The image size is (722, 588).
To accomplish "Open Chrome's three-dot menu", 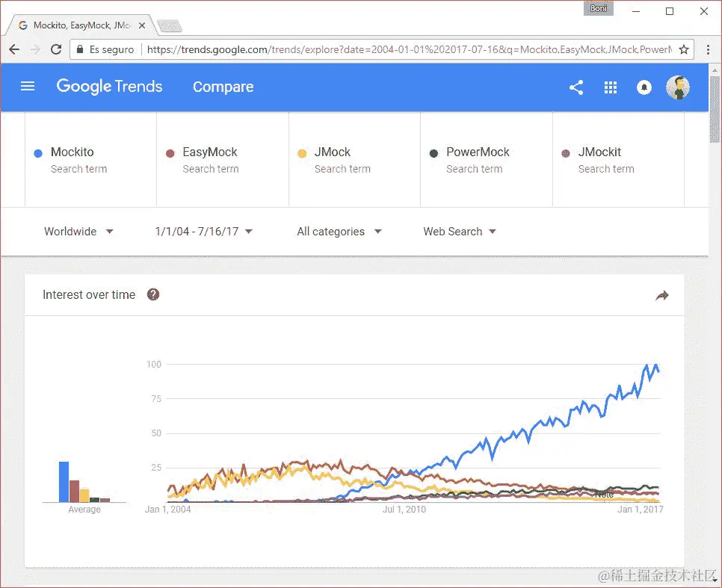I will coord(707,49).
